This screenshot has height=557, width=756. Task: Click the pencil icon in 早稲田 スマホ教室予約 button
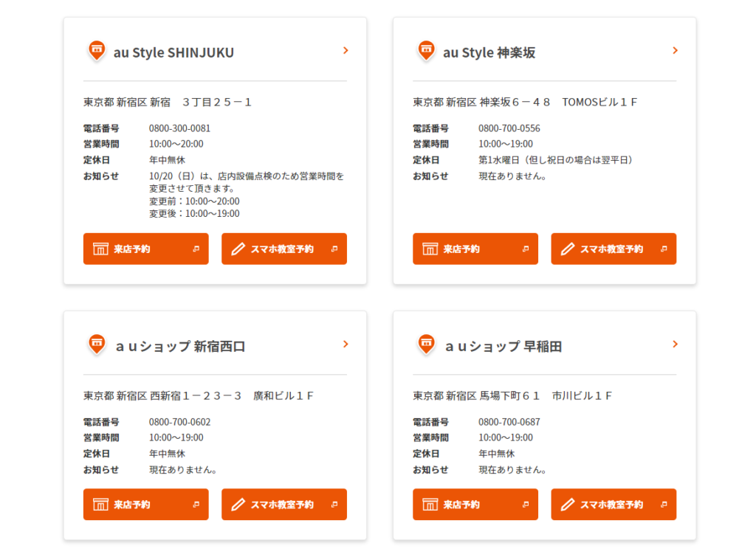pyautogui.click(x=568, y=505)
